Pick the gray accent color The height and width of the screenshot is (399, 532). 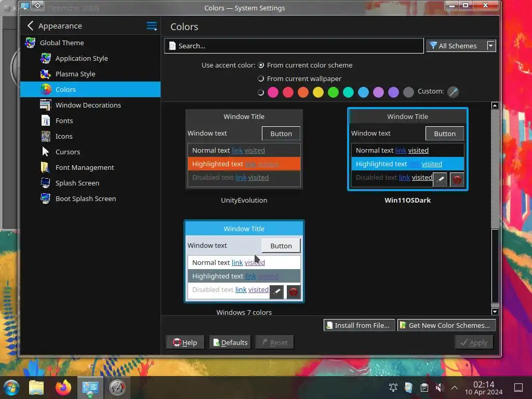coord(408,92)
